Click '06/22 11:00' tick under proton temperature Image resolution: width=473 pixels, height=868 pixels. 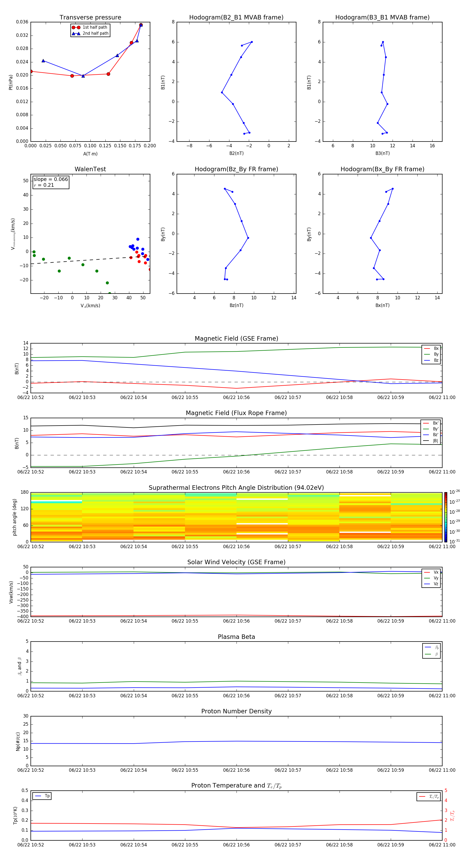click(442, 845)
